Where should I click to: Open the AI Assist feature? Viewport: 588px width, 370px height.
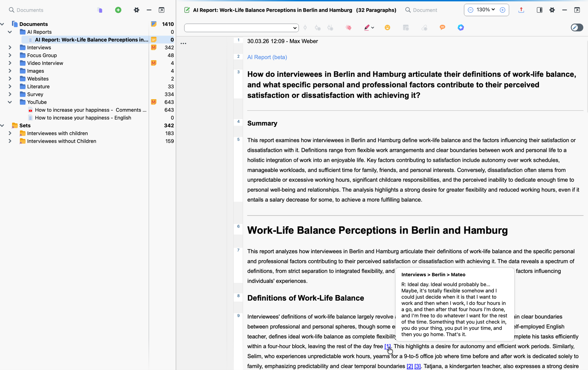click(461, 27)
